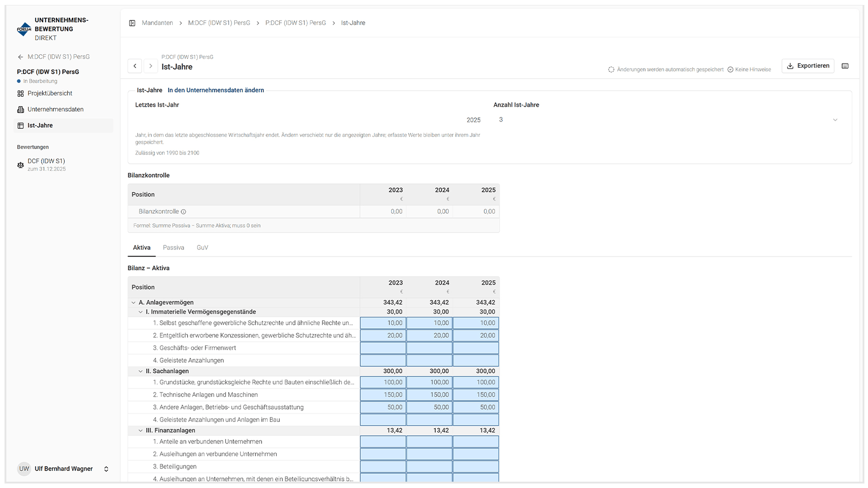This screenshot has width=868, height=488.
Task: Follow 'In den Unternehmensdaten ändern' link
Action: [216, 90]
